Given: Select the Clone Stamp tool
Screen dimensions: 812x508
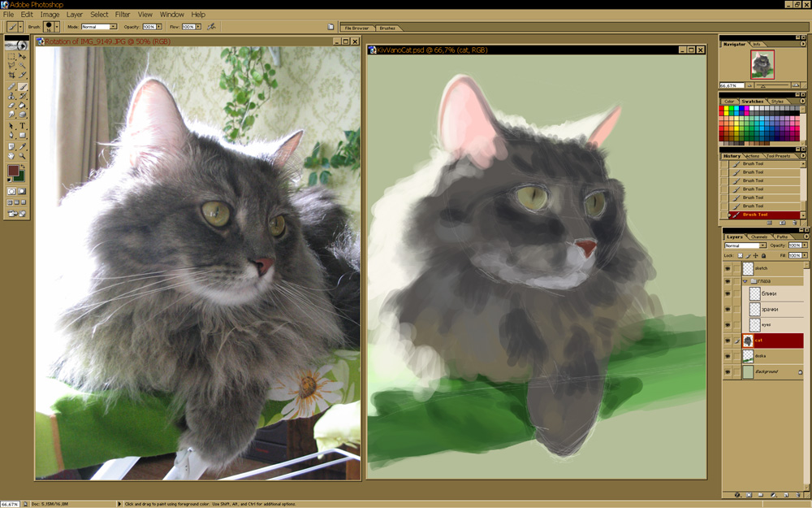Looking at the screenshot, I should click(x=11, y=96).
